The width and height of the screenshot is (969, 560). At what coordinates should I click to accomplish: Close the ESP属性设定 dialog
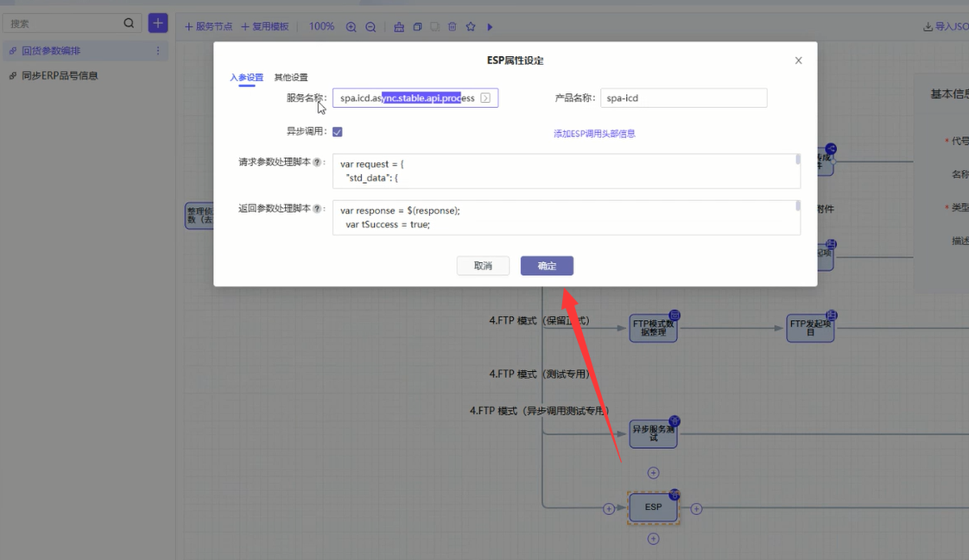(x=799, y=60)
